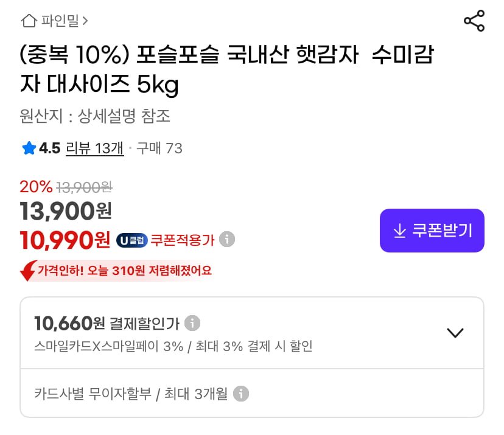
Task: Tap the U클럽 badge
Action: coord(131,240)
